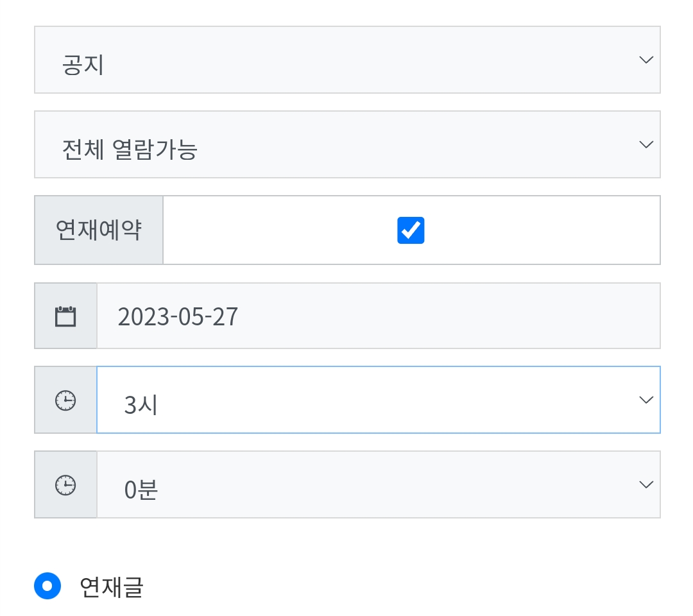
Task: Click the chevron arrow on the 공지 selector
Action: coord(646,60)
